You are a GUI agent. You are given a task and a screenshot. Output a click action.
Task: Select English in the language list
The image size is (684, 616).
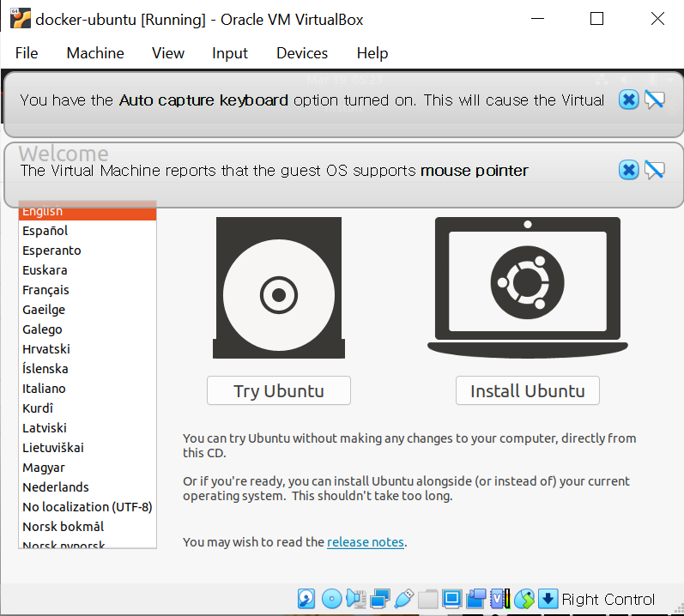pos(88,211)
